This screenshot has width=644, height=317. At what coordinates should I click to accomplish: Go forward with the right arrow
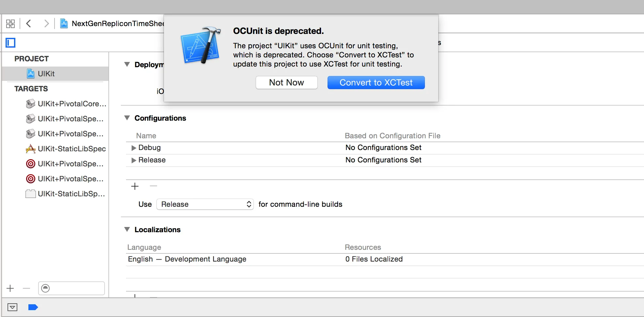point(46,23)
